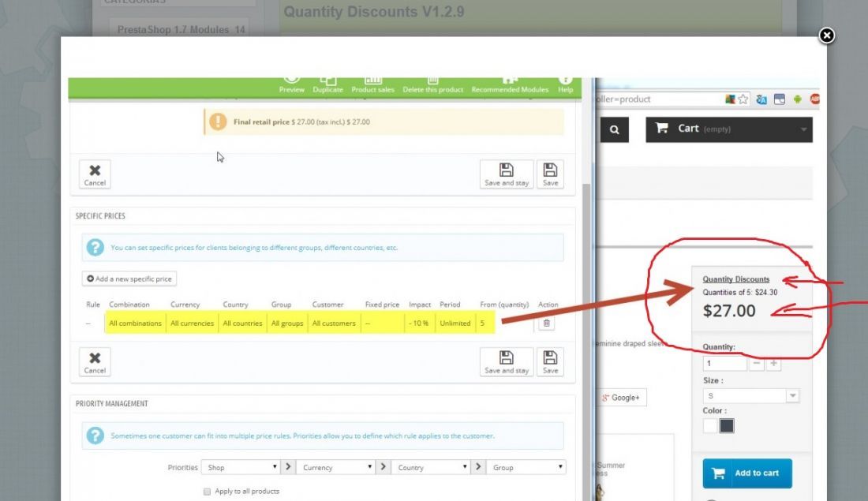Click the browser address bar field
The width and height of the screenshot is (868, 501).
pos(657,99)
